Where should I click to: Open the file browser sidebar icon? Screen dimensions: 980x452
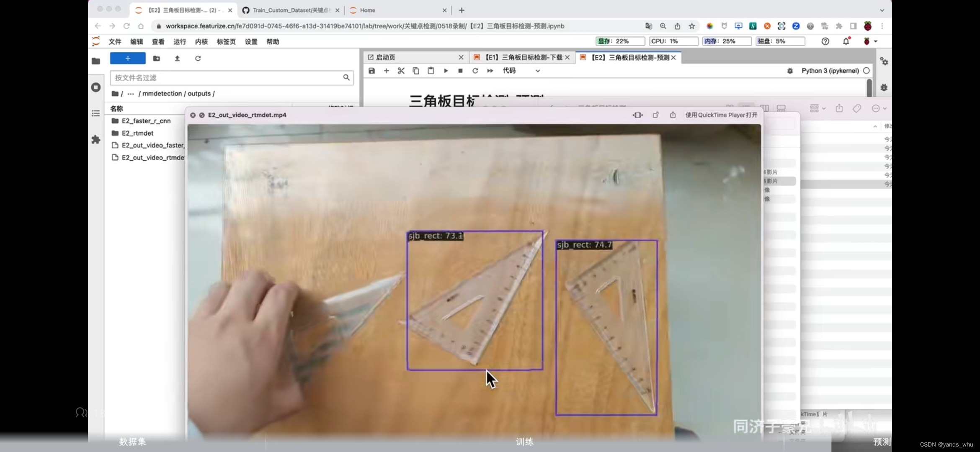click(96, 61)
